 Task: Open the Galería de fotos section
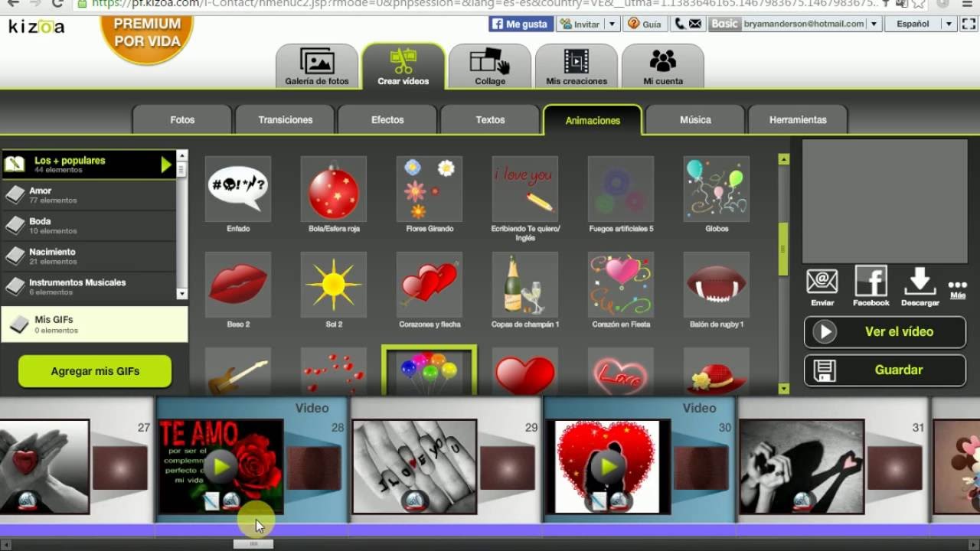click(317, 67)
